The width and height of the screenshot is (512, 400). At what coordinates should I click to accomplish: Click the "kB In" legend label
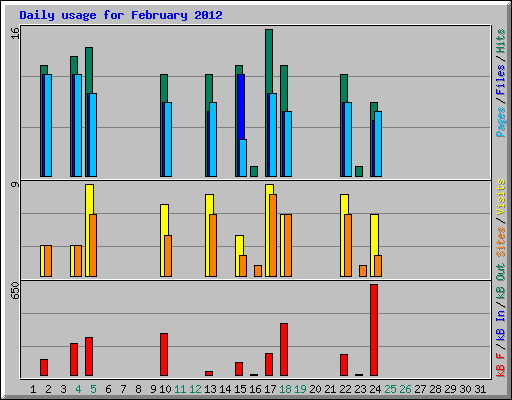pos(500,325)
